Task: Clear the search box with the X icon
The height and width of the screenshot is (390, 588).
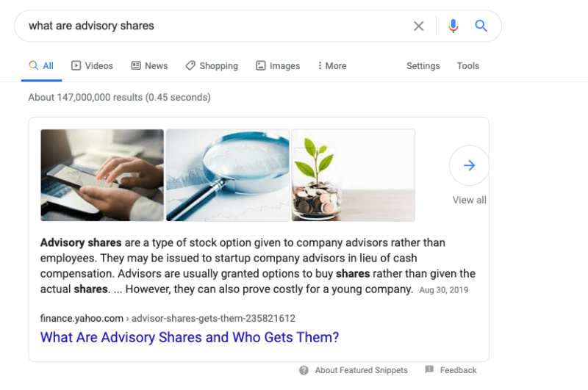Action: pos(418,26)
